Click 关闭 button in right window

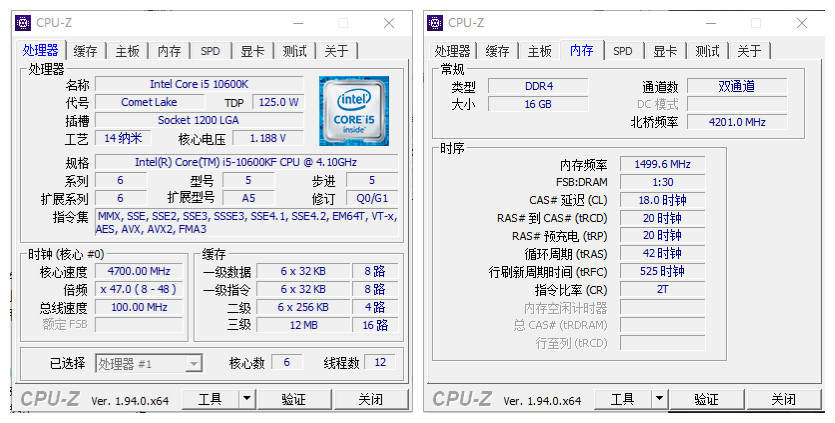point(783,399)
